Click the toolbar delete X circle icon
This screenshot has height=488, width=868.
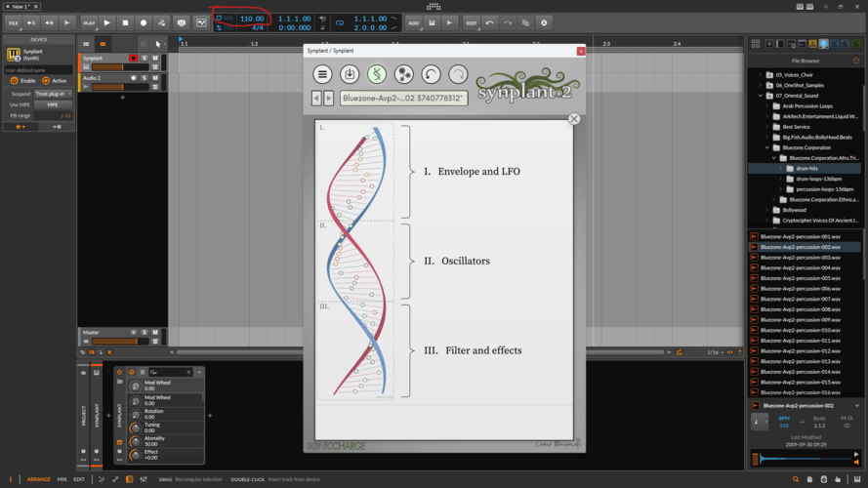click(544, 23)
